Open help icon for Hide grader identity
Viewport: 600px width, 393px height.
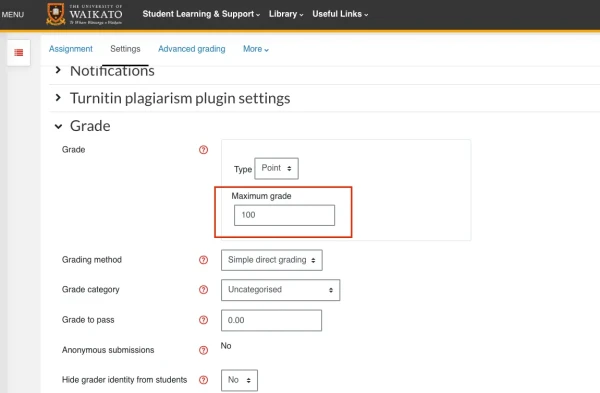point(204,380)
